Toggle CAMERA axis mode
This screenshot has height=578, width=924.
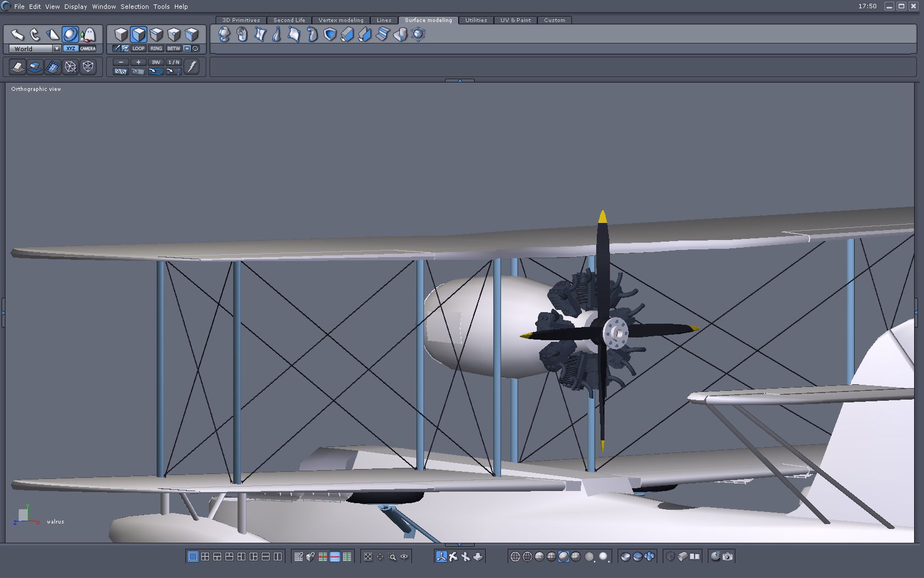tap(88, 48)
